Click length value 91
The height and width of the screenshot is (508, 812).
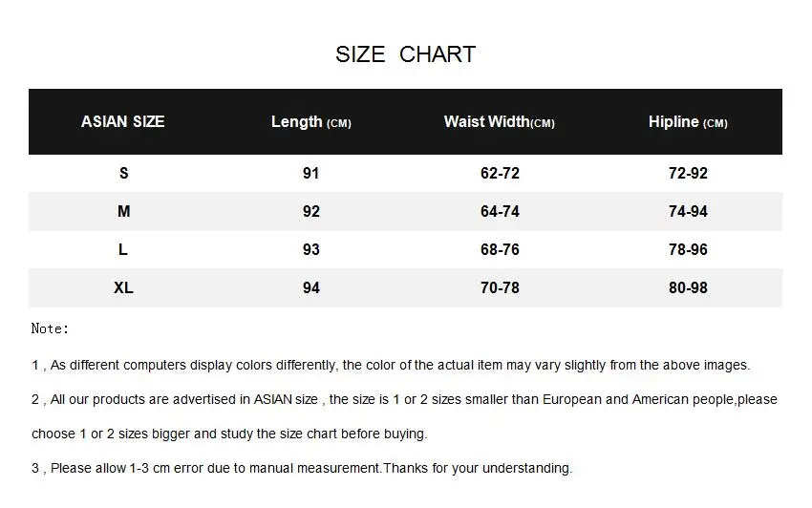310,173
